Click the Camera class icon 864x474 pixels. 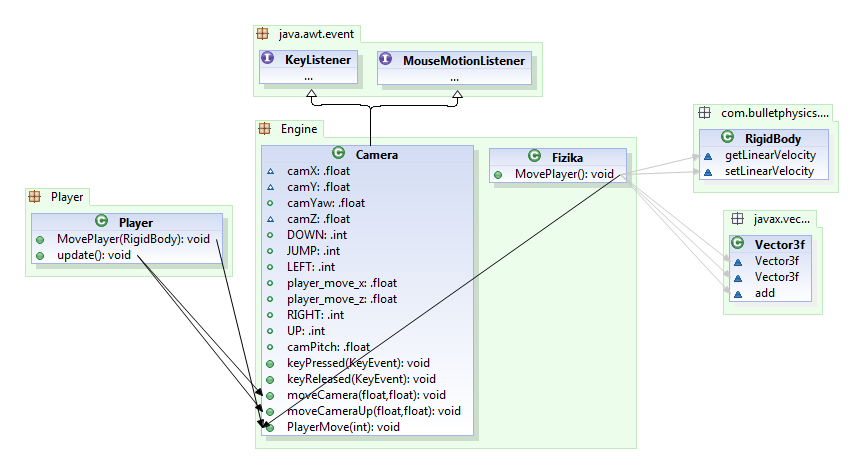pyautogui.click(x=337, y=155)
